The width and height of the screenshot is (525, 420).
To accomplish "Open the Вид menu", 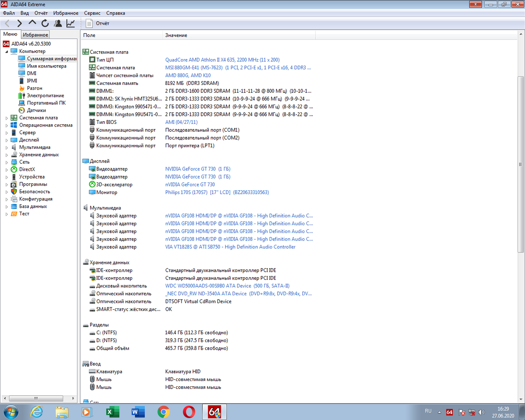I will click(24, 13).
